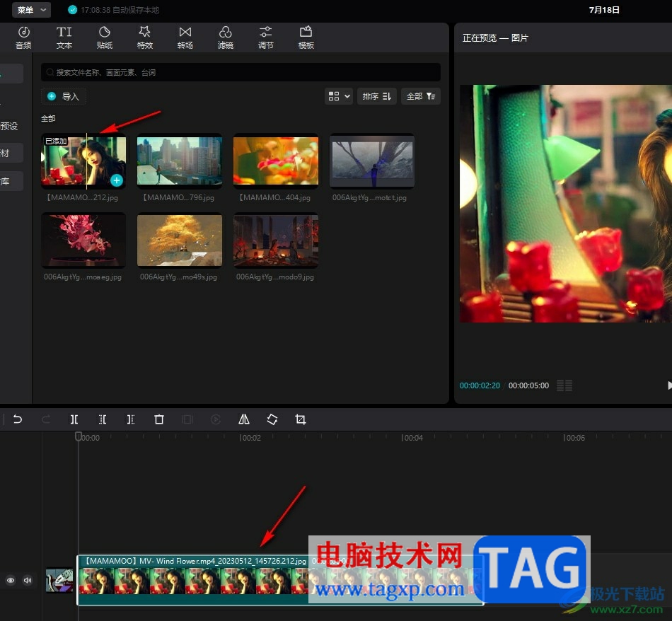Click the 00:02 mark on timeline ruler
This screenshot has height=621, width=672.
pyautogui.click(x=250, y=438)
